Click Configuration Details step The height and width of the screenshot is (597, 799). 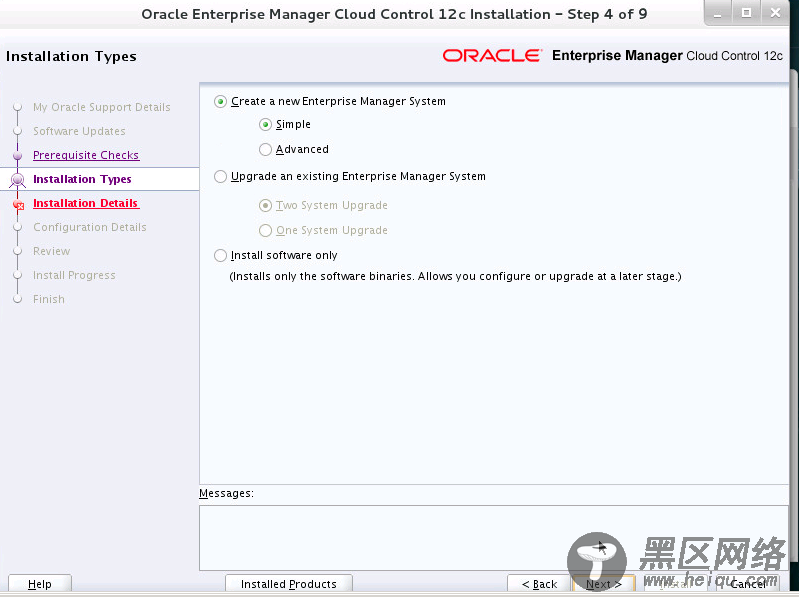pyautogui.click(x=90, y=227)
